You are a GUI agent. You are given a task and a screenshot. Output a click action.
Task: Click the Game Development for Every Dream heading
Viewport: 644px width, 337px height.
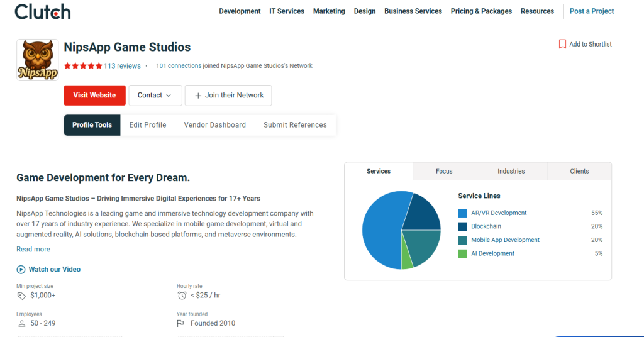pos(103,178)
